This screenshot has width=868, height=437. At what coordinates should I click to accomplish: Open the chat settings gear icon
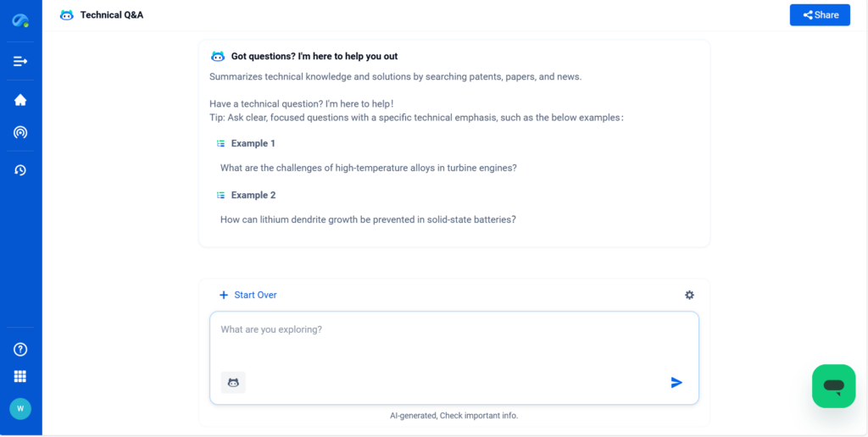click(x=689, y=295)
